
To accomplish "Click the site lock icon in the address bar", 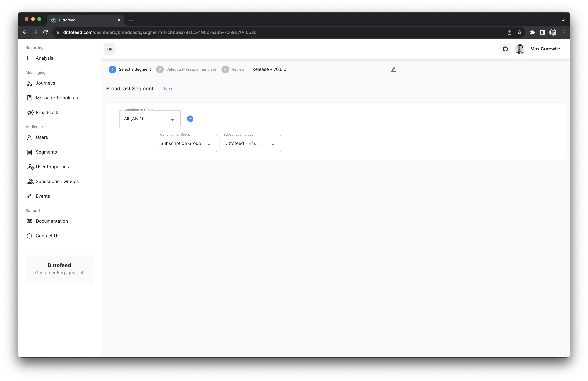I will tap(58, 32).
